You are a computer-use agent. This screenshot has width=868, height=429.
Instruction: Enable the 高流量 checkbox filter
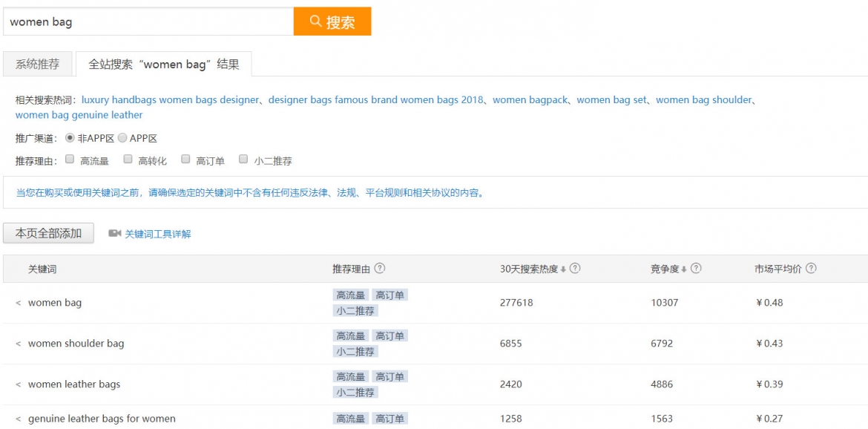tap(70, 160)
